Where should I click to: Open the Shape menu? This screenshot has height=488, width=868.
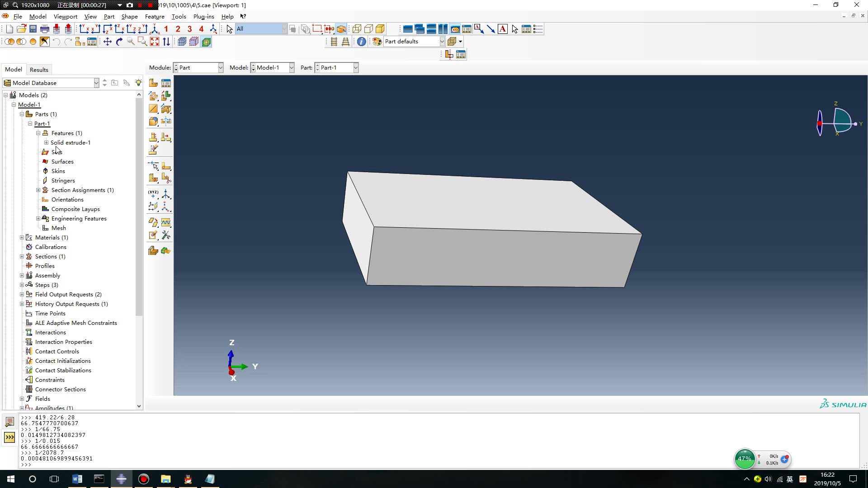pos(129,16)
